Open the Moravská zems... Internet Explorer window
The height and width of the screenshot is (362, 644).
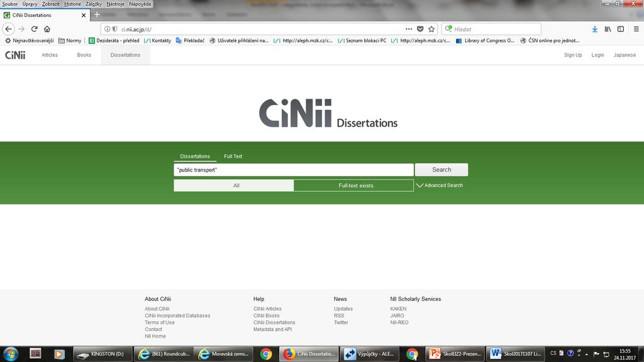click(224, 354)
